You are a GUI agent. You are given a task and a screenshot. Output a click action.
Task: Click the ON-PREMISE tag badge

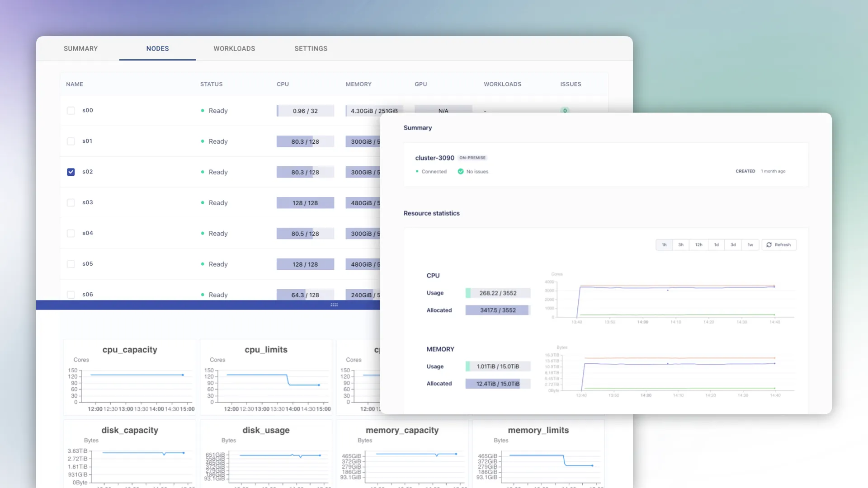(x=472, y=158)
